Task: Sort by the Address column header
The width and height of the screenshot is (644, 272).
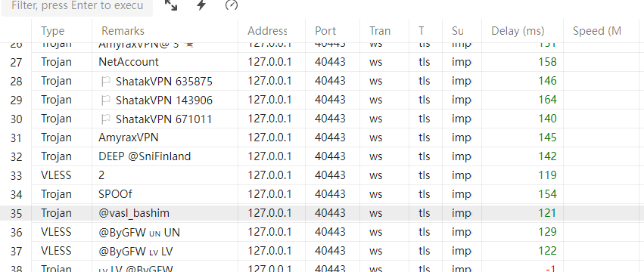Action: pos(267,31)
